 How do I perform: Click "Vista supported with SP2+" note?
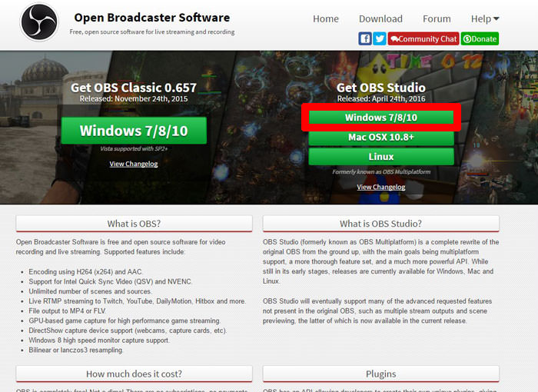[x=134, y=148]
